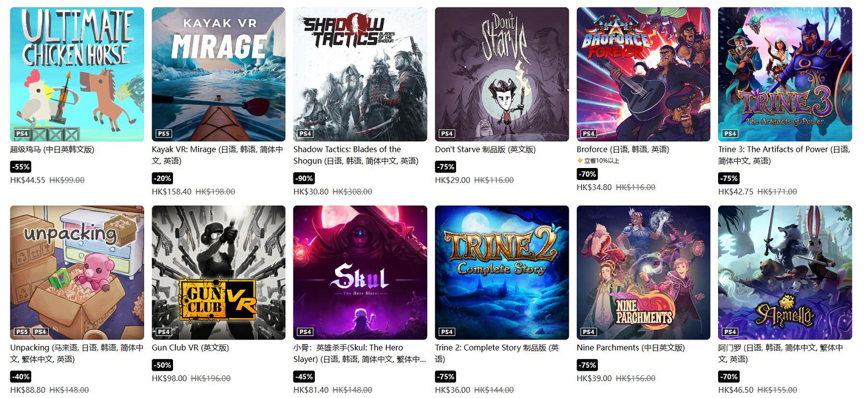Click the -55% discount badge for Ultimate Chicken Horse
Screen dimensions: 868x398
tap(21, 167)
